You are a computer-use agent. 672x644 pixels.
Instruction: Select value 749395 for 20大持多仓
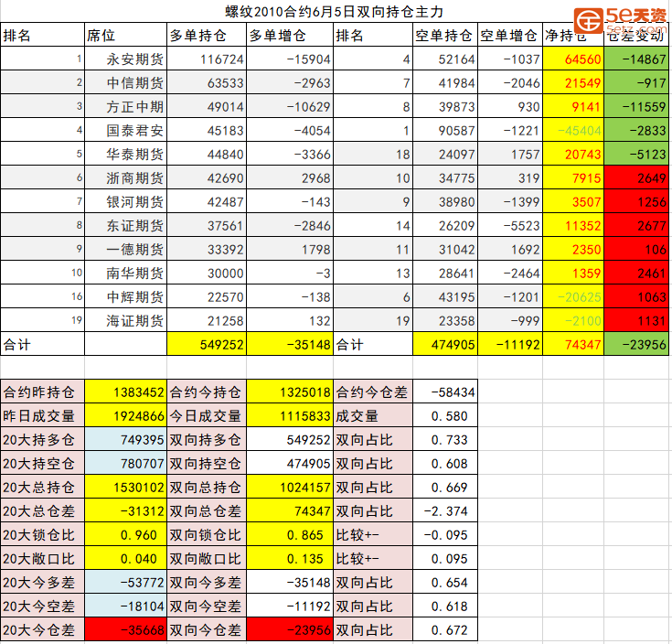click(125, 439)
